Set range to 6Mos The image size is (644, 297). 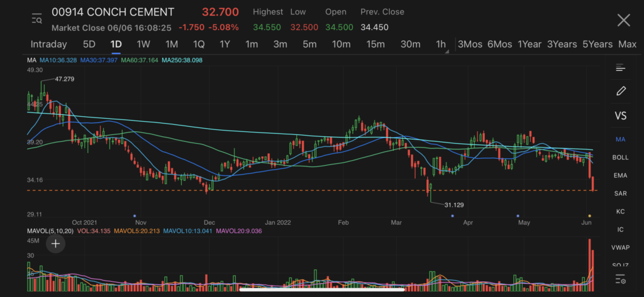[x=499, y=45]
